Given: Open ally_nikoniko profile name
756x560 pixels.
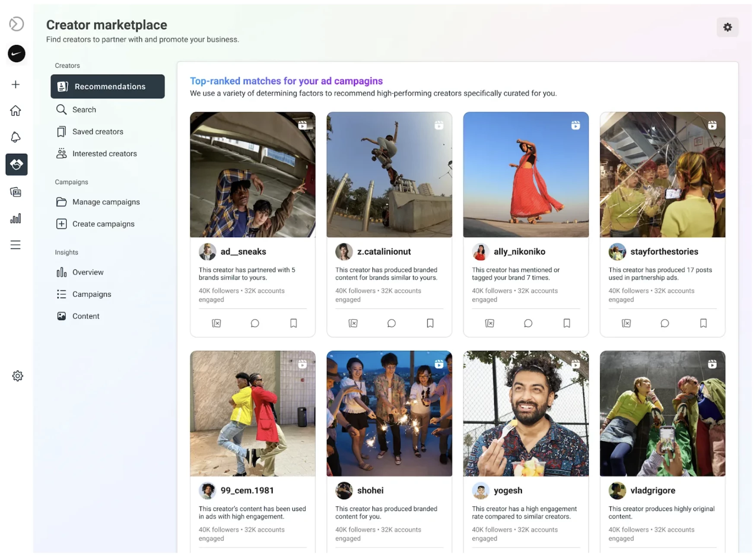Looking at the screenshot, I should pyautogui.click(x=519, y=251).
